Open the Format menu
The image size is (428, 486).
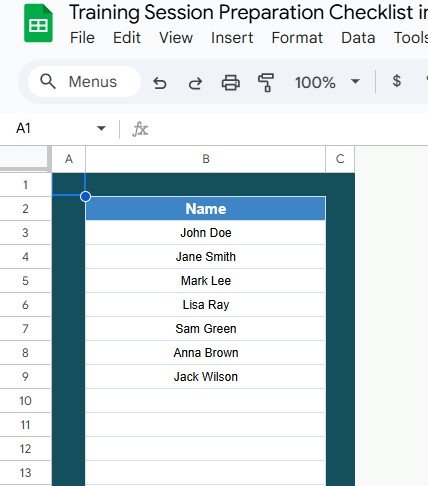[x=297, y=38]
